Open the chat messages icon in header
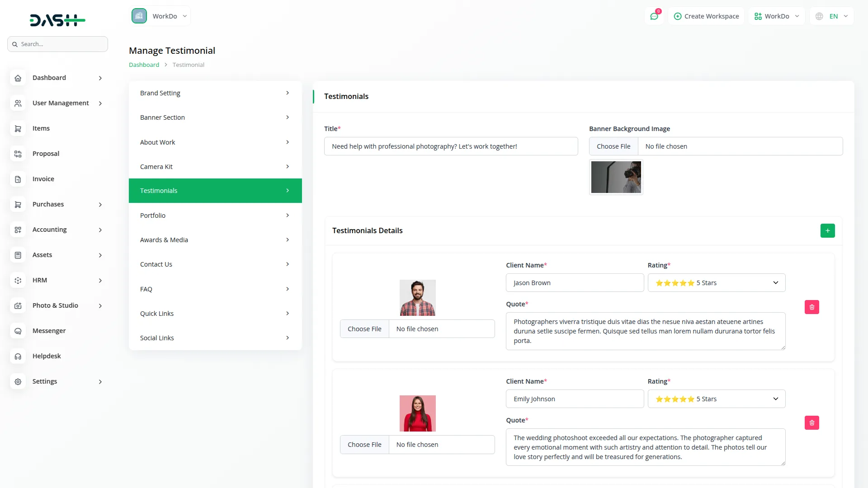The height and width of the screenshot is (488, 868). [x=654, y=16]
